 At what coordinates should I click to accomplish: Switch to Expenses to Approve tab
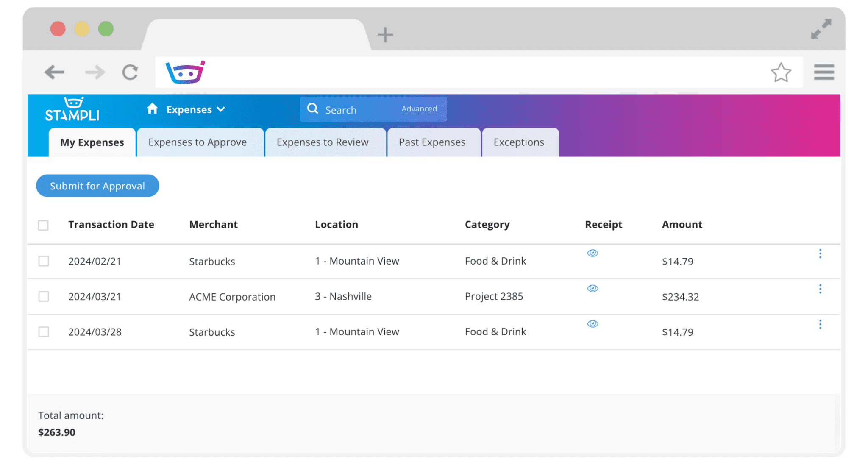198,142
